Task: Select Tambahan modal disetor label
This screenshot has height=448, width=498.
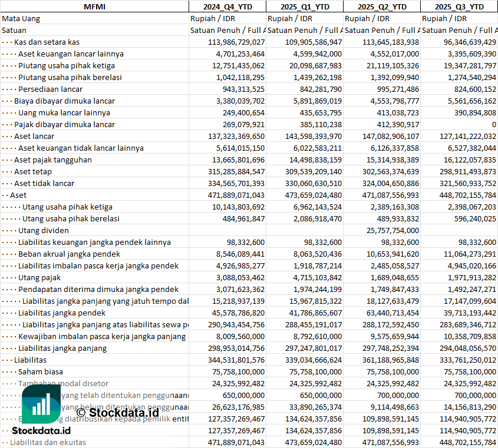Action: pyautogui.click(x=63, y=383)
